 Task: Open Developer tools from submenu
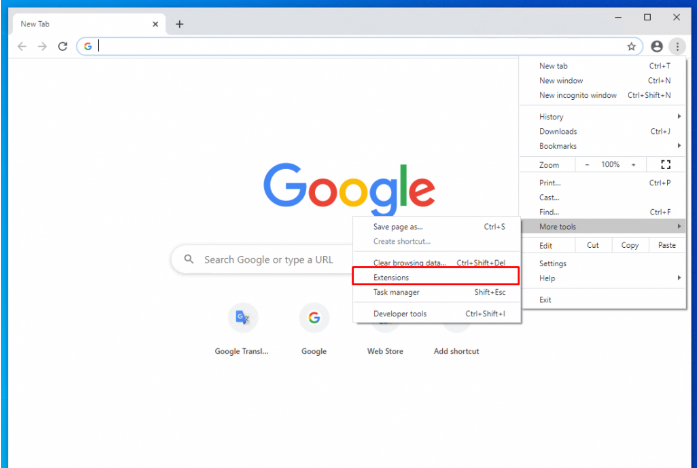point(437,313)
